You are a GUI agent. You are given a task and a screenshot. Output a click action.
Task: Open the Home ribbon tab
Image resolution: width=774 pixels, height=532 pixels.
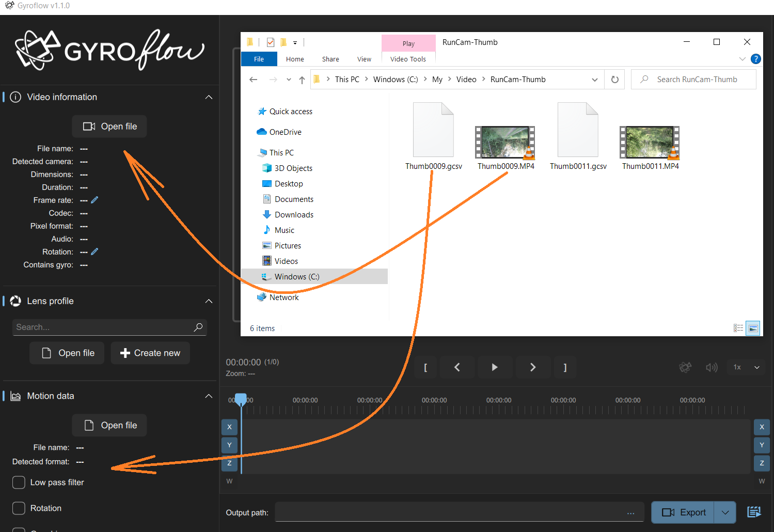[x=295, y=59]
